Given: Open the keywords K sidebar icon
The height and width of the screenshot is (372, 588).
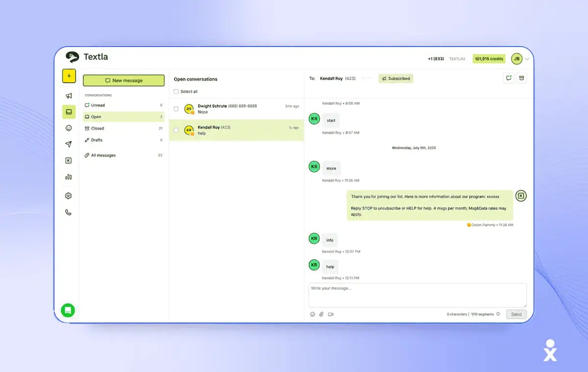Looking at the screenshot, I should click(x=69, y=161).
